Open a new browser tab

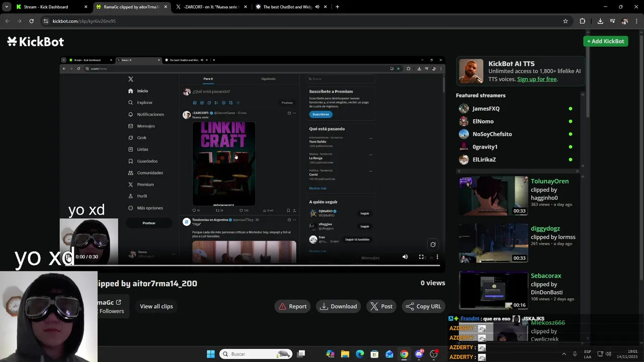[x=337, y=7]
